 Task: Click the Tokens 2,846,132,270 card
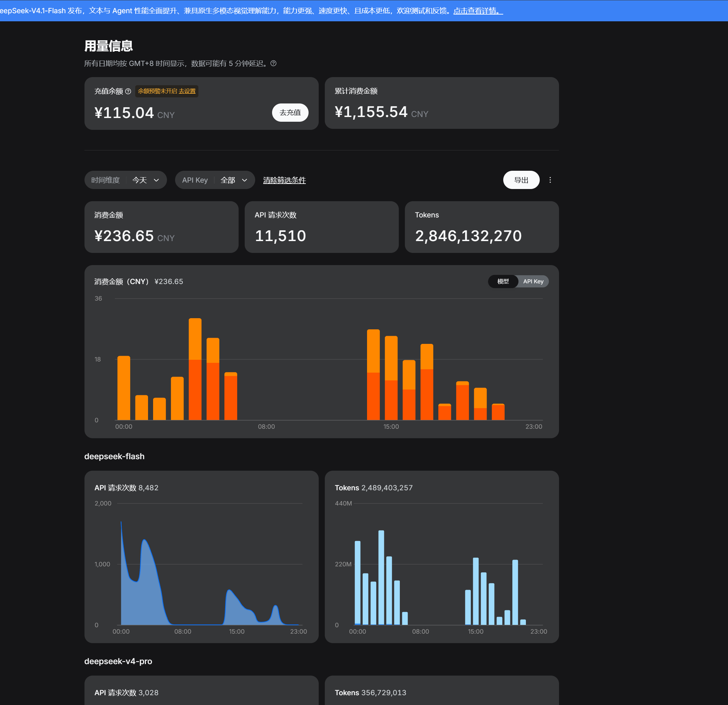pos(482,227)
